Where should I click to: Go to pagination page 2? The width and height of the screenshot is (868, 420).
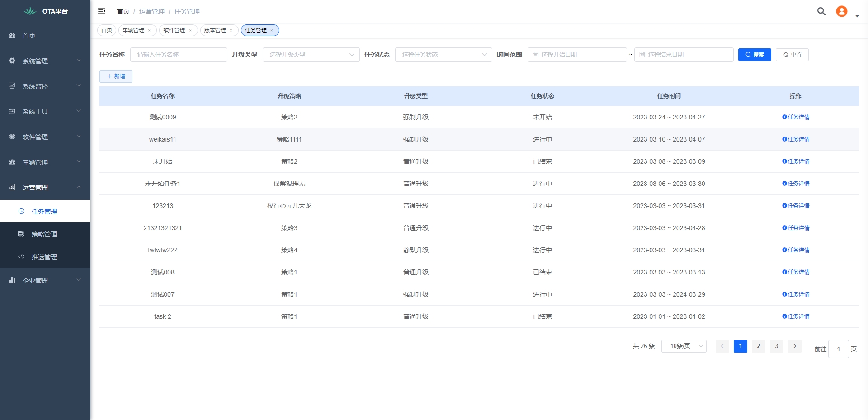(759, 346)
